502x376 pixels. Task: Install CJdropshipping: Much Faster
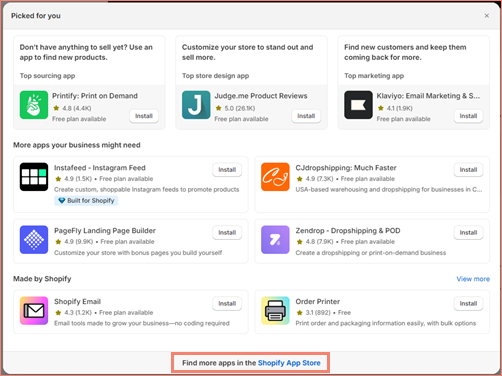click(468, 170)
